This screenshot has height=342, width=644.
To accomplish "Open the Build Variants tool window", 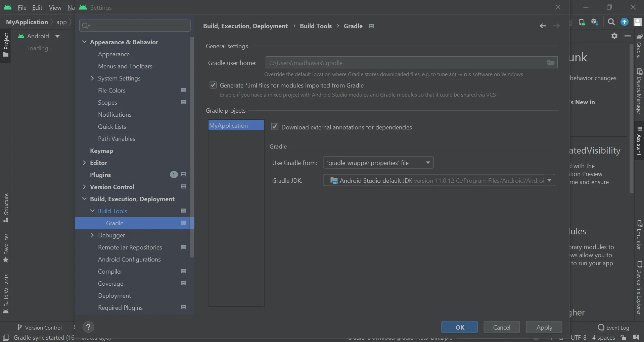I will point(6,294).
